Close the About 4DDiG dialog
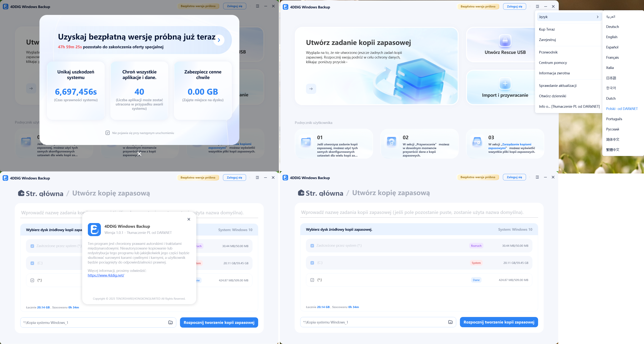Image resolution: width=644 pixels, height=344 pixels. click(189, 219)
